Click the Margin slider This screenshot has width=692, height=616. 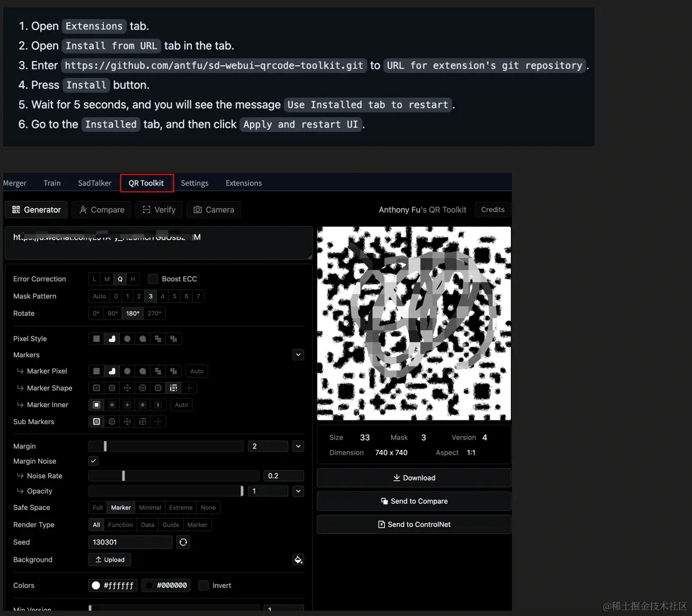[166, 446]
